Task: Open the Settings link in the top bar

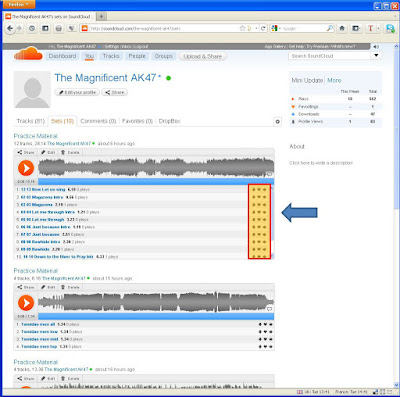Action: [111, 47]
